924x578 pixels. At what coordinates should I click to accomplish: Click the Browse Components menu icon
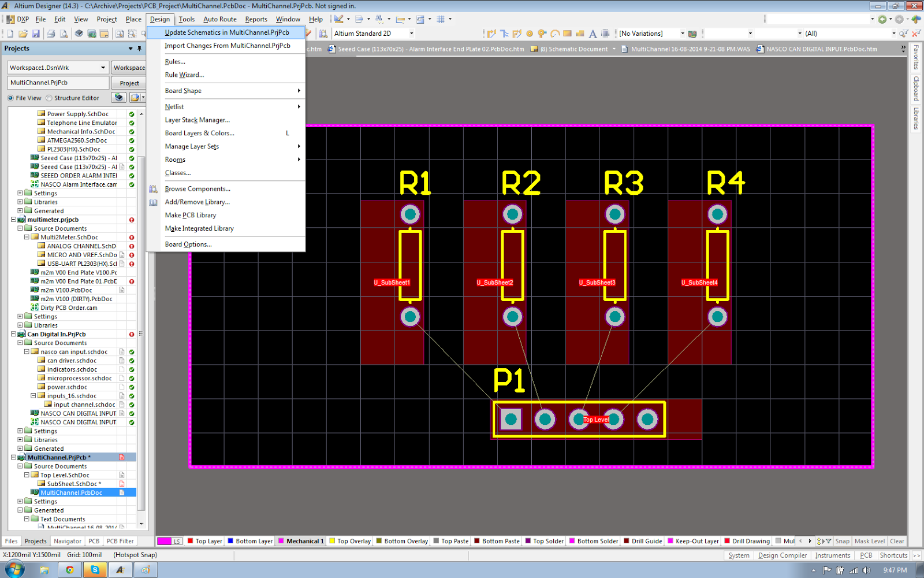[153, 189]
